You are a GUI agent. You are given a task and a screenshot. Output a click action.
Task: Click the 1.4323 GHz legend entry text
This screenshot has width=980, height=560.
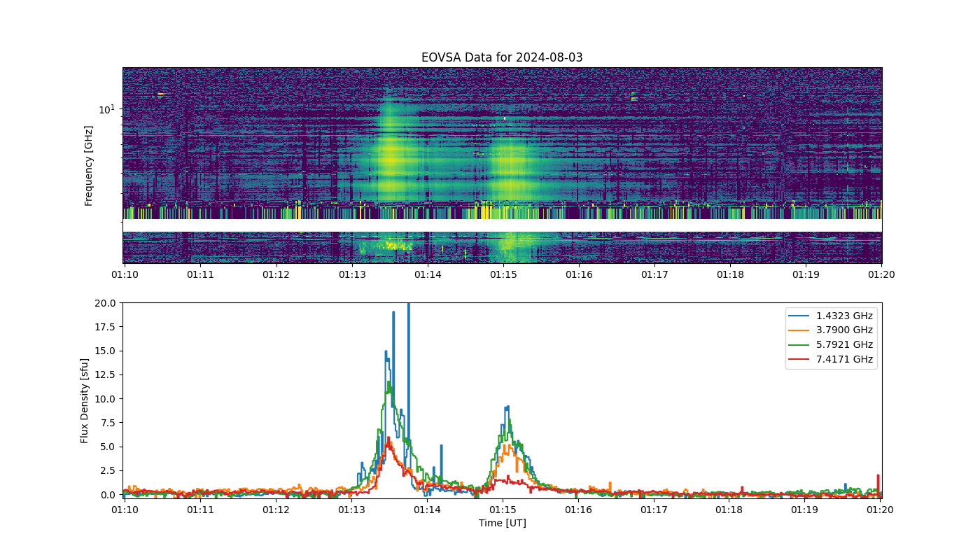point(845,316)
